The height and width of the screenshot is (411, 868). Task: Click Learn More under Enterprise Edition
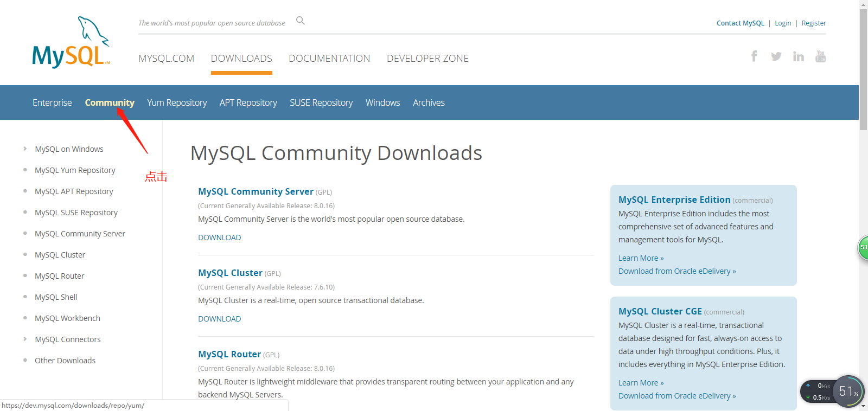[x=641, y=258]
